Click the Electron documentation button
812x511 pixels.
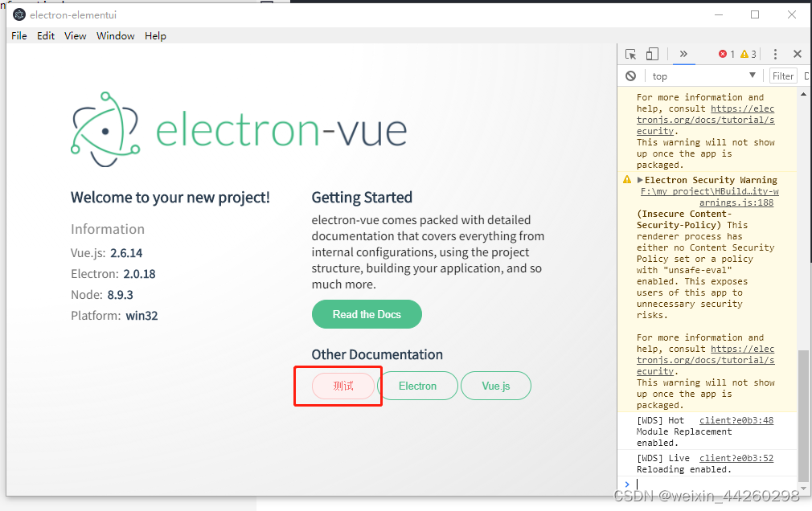pos(417,386)
